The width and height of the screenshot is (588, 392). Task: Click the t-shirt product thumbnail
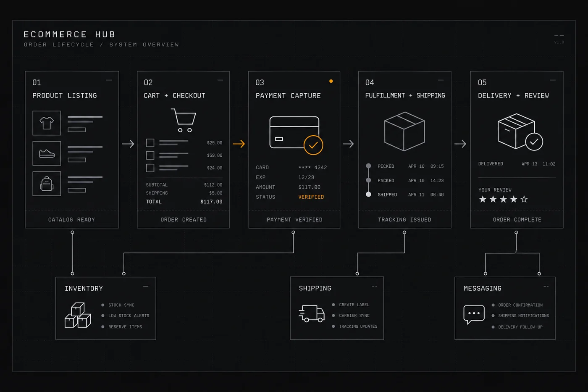47,123
